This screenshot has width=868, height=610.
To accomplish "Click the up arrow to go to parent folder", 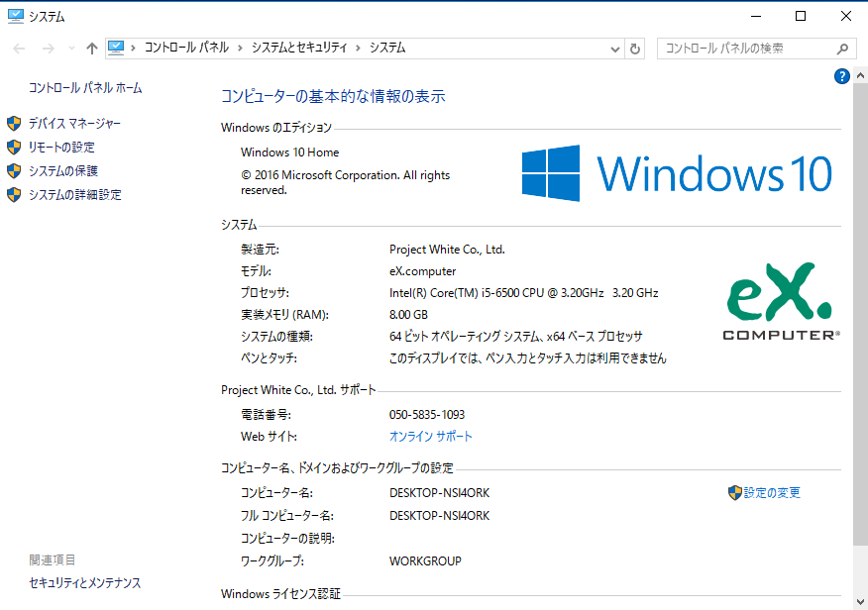I will [x=91, y=47].
